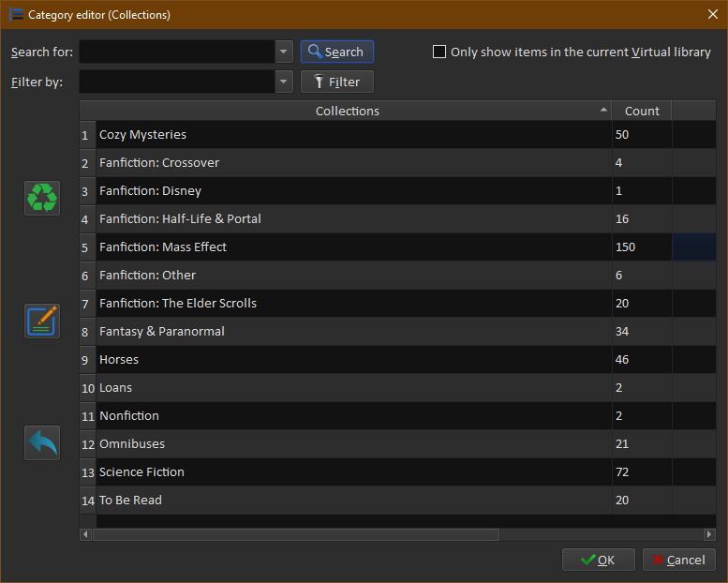Select the Horses collection
The width and height of the screenshot is (728, 583).
(x=354, y=360)
